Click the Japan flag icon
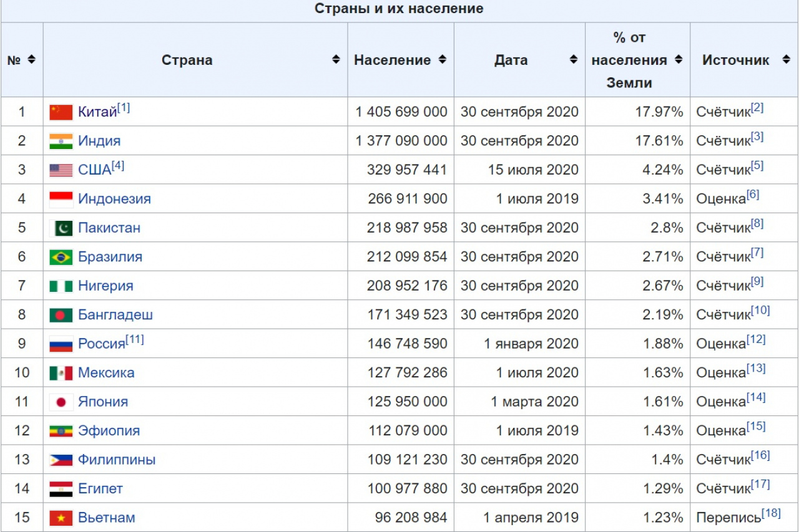Viewport: 799px width, 532px height. point(61,402)
